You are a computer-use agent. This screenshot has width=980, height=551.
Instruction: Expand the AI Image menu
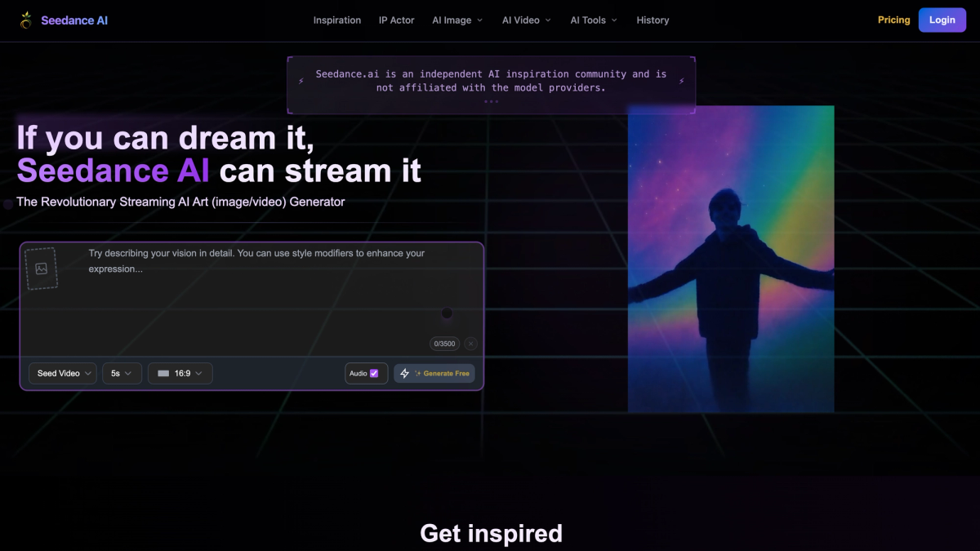click(x=457, y=20)
